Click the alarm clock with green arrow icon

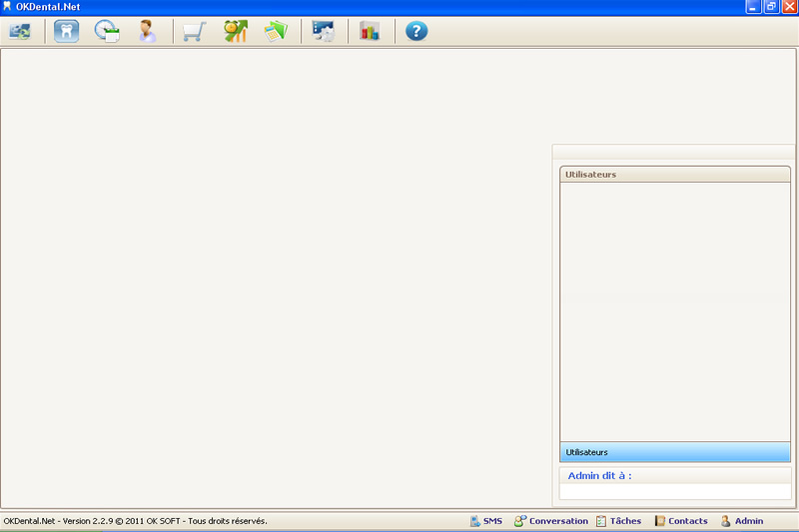236,32
